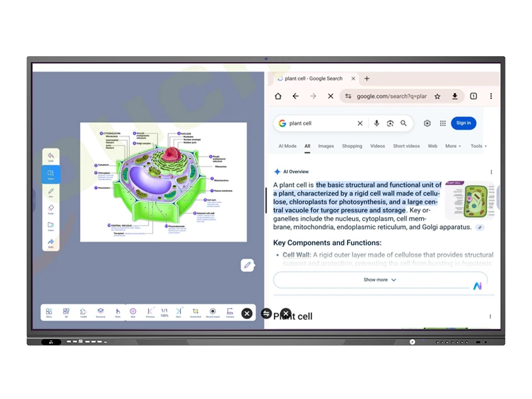Click the address bar URL google.com/search
Image resolution: width=532 pixels, height=399 pixels.
click(392, 96)
